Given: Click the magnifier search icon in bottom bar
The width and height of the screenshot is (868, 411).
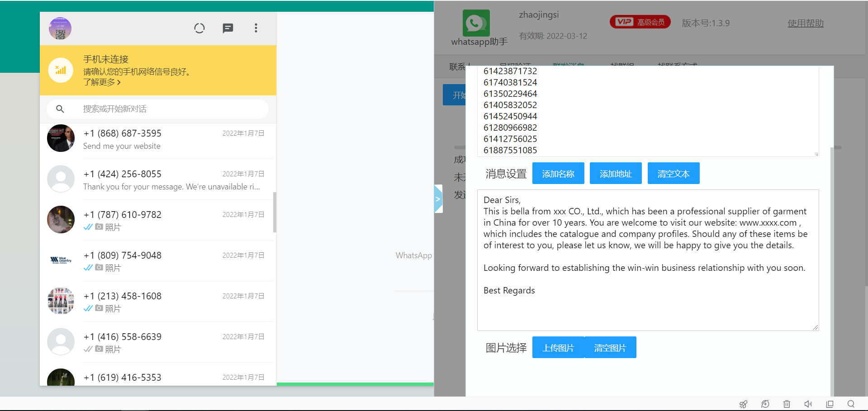Looking at the screenshot, I should click(851, 404).
